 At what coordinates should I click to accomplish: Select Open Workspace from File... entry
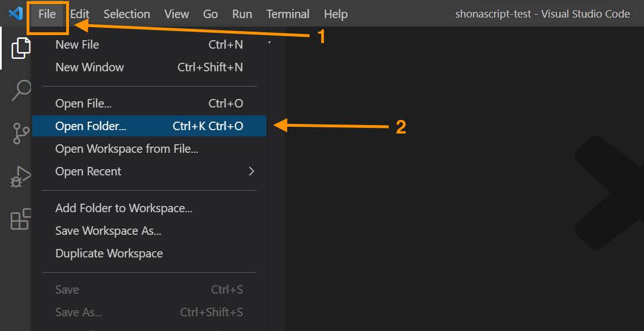127,149
